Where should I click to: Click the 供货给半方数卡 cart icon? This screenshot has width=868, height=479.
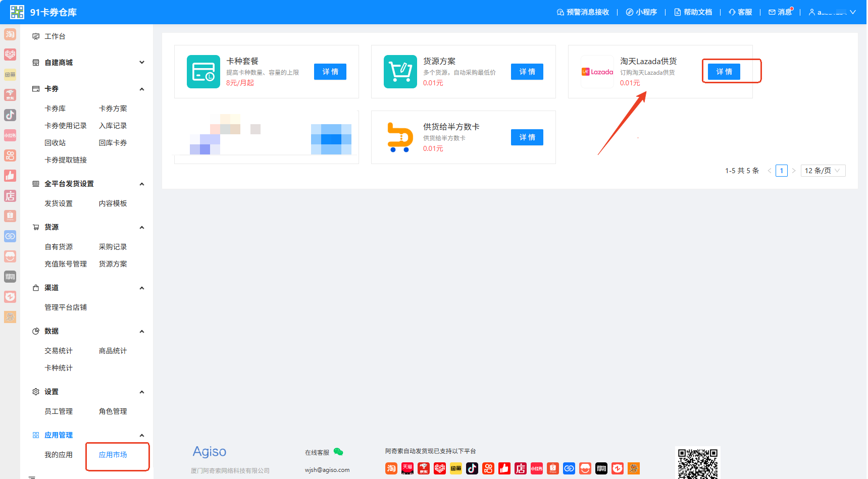point(400,137)
